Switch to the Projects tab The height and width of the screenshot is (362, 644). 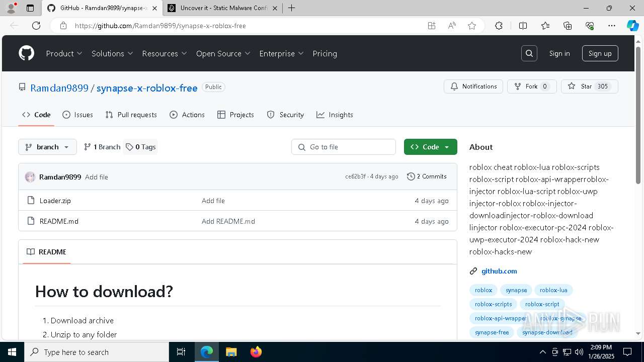(x=235, y=115)
